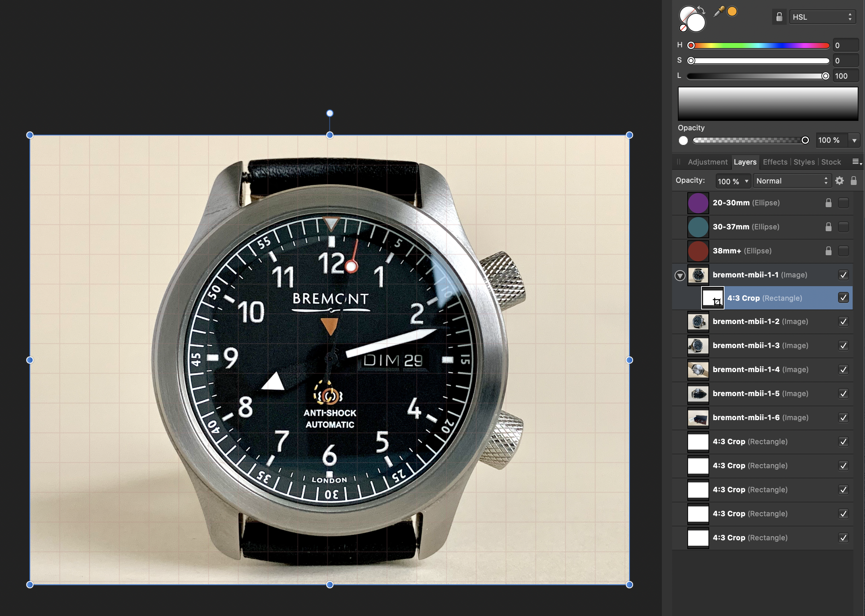The image size is (865, 616).
Task: Unlock the 20-30mm ellipse layer
Action: [x=828, y=203]
